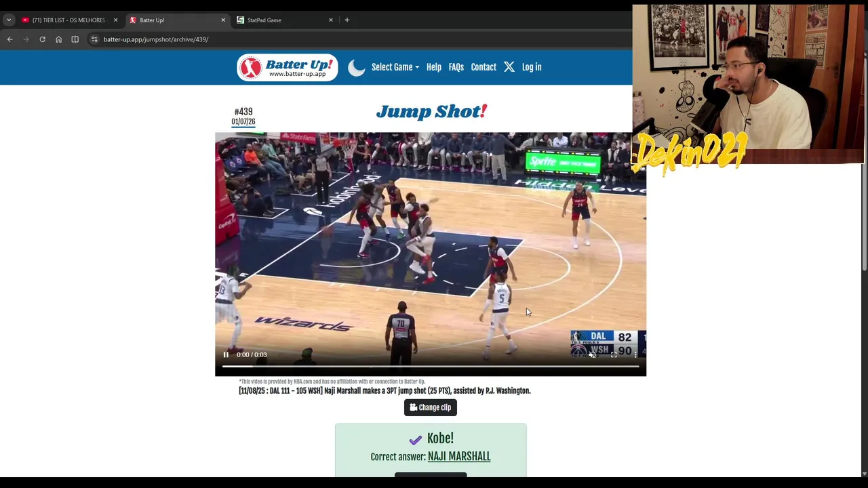The height and width of the screenshot is (488, 868).
Task: Click the Batter Up! logo
Action: point(288,67)
